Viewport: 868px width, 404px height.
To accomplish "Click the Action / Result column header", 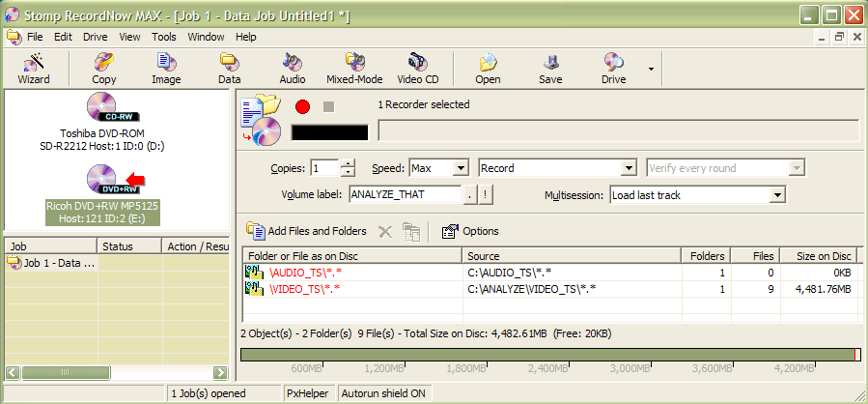I will (195, 246).
